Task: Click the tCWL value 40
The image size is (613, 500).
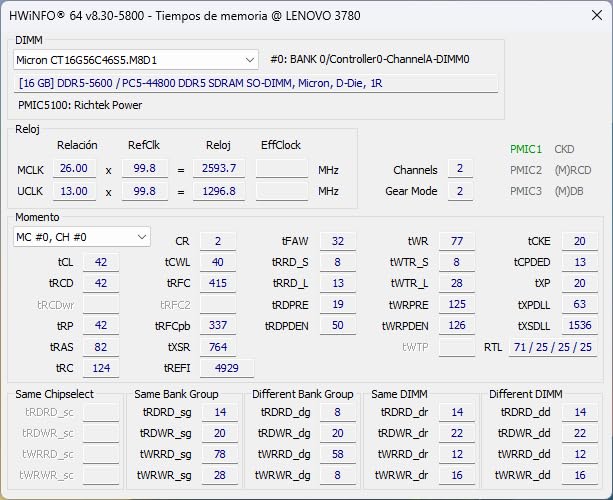Action: pyautogui.click(x=218, y=262)
